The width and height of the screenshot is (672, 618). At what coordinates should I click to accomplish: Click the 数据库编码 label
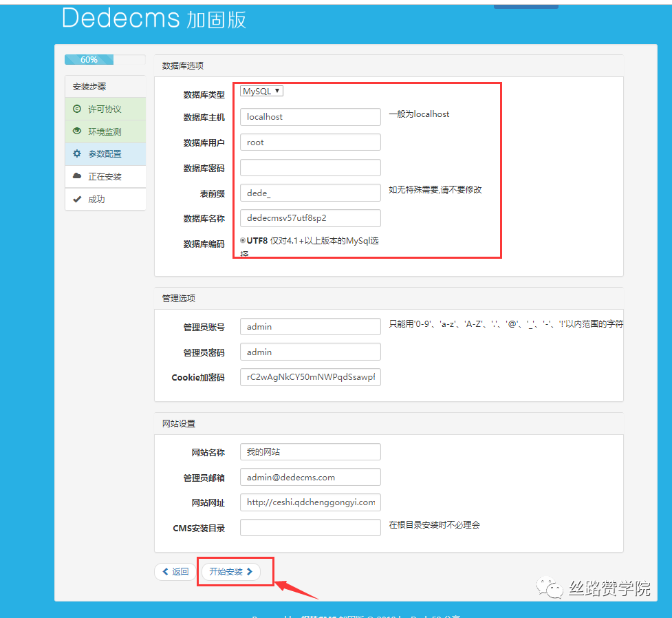point(204,244)
